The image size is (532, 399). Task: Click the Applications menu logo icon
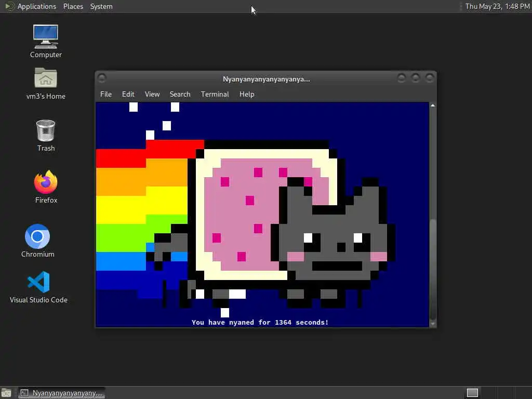pos(9,6)
